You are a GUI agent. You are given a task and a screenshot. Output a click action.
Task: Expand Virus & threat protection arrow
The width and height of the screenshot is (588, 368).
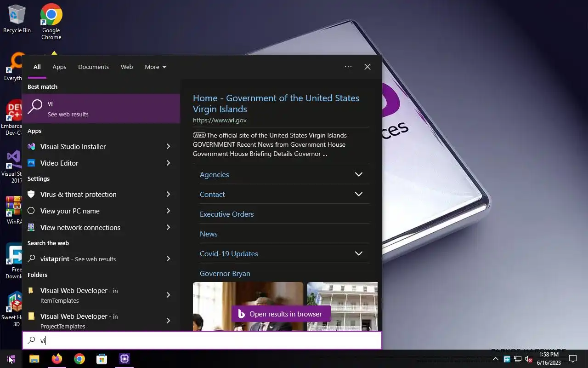[168, 194]
